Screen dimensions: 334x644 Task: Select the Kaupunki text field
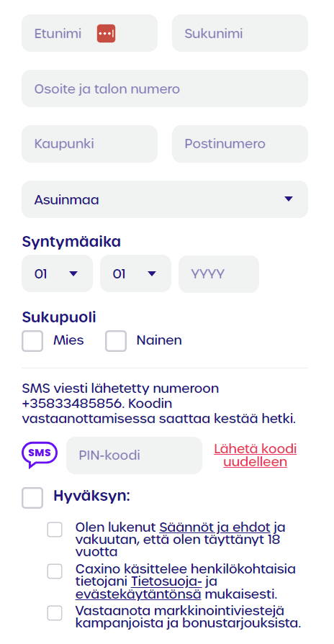89,144
